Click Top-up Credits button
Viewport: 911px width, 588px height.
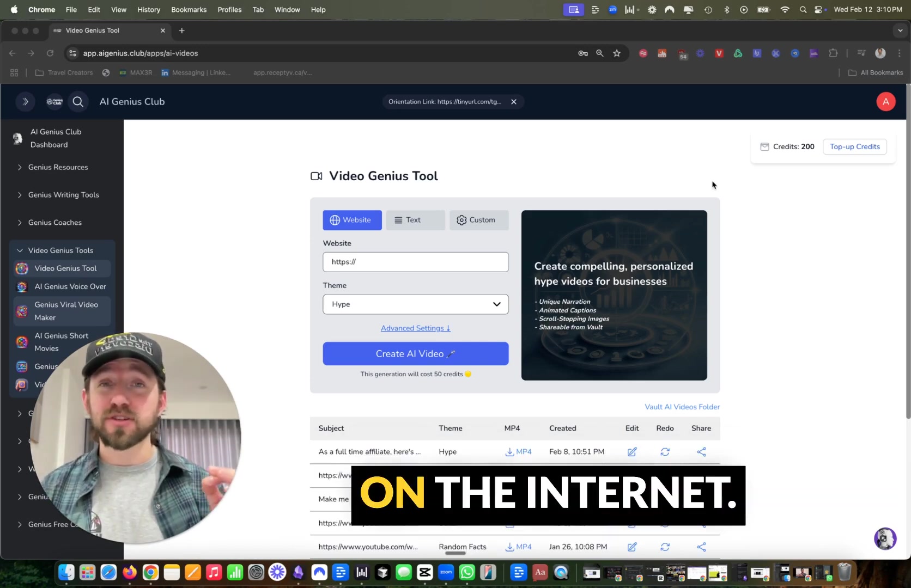tap(854, 146)
